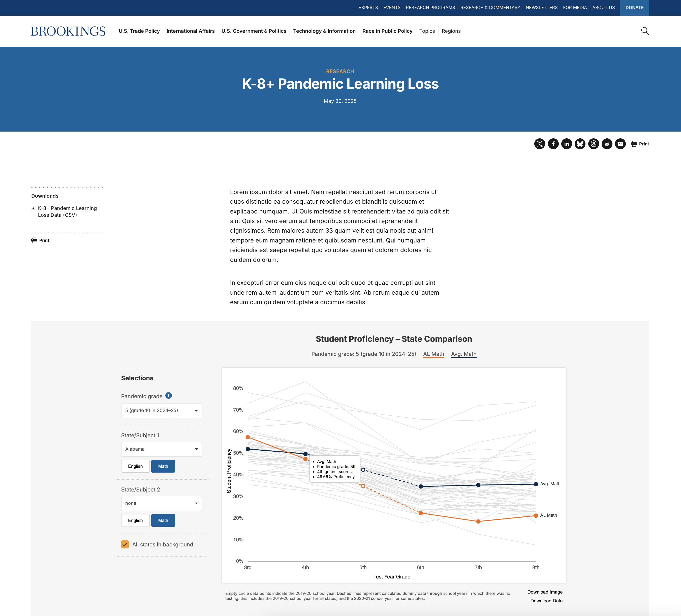The width and height of the screenshot is (681, 616).
Task: Open the Topics menu item
Action: point(427,31)
